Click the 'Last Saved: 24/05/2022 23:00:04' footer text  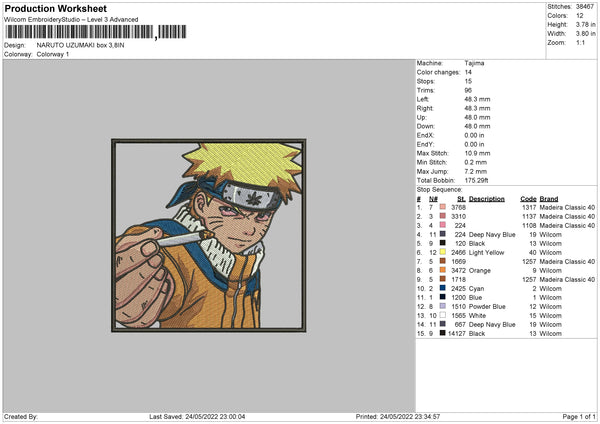click(197, 416)
